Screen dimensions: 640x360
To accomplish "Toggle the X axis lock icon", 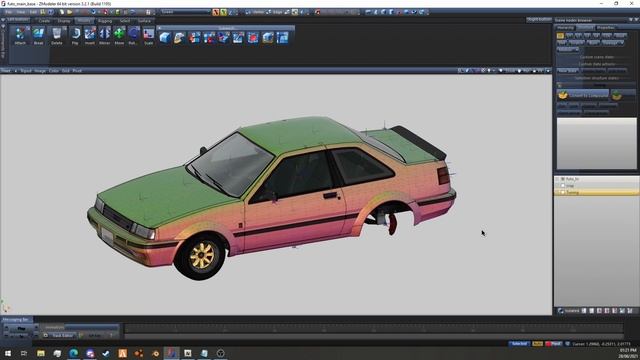I will 216,12.
